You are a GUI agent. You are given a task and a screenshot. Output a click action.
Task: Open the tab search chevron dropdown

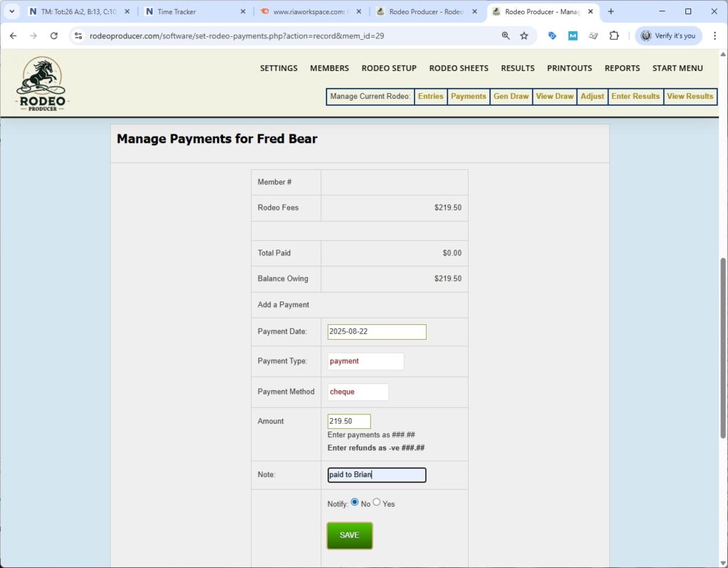coord(10,11)
